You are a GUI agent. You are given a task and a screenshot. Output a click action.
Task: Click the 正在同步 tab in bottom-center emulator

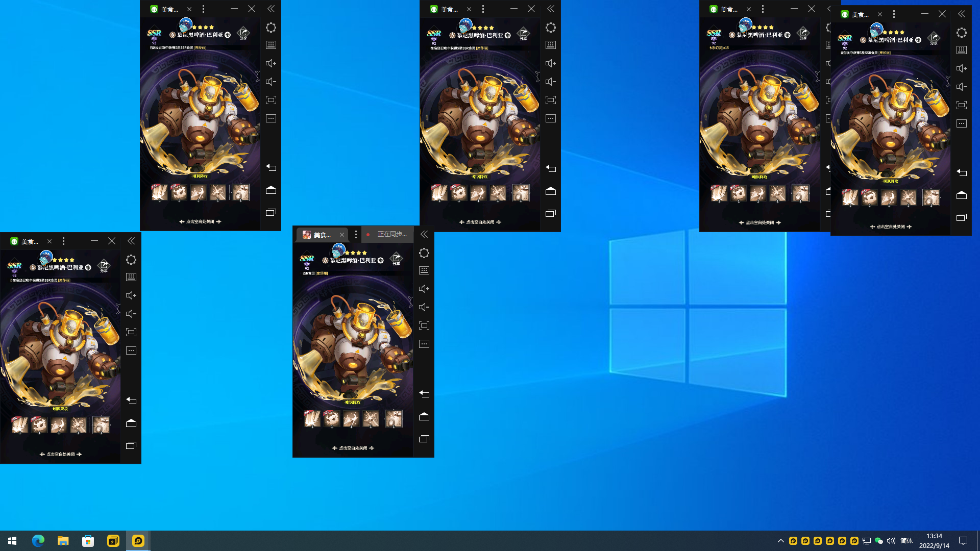click(387, 234)
